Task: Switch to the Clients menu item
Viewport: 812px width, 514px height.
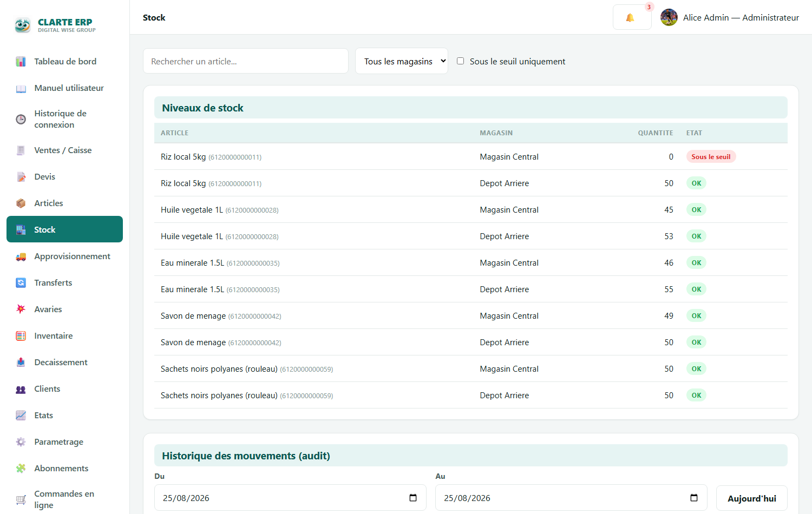Action: tap(64, 389)
